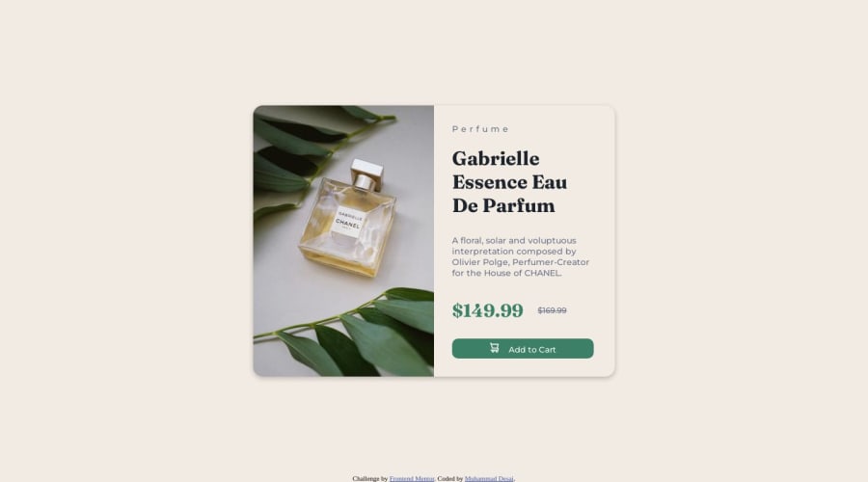Click the Gabrielle Essence Eau De Parfum heading
Viewport: 868px width, 482px height.
pyautogui.click(x=509, y=182)
